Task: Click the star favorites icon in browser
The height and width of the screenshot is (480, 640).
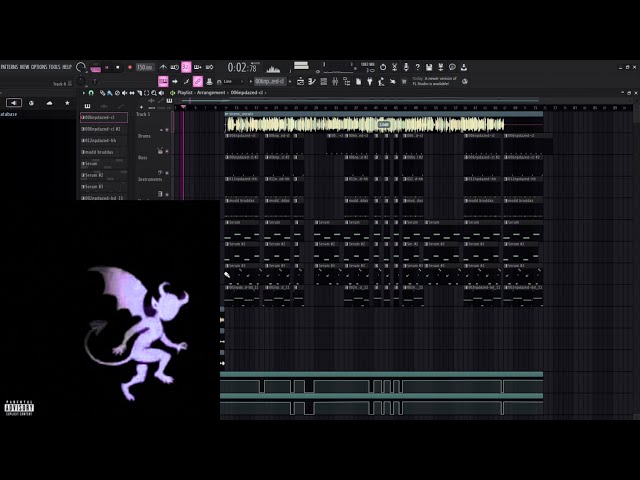Action: click(67, 103)
